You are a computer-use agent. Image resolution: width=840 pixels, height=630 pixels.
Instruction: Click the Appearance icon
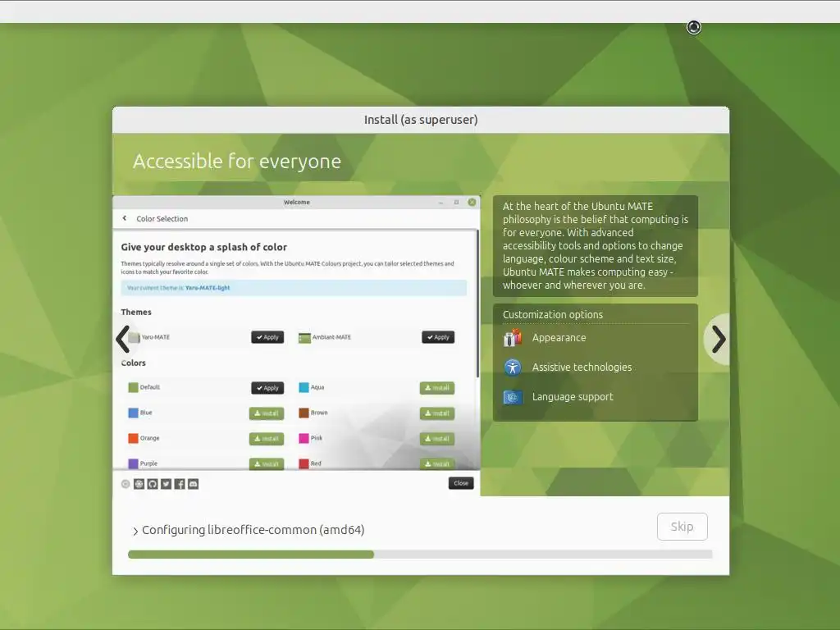[x=513, y=338]
